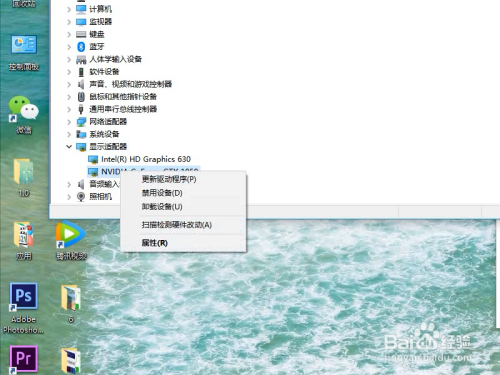Click the 蓝牙 Bluetooth icon
Viewport: 500px width, 375px height.
[x=81, y=47]
